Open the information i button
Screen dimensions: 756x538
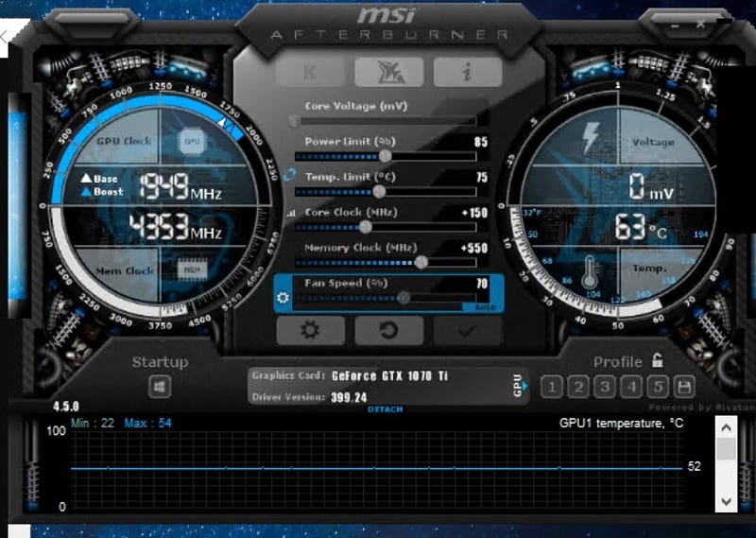click(468, 72)
